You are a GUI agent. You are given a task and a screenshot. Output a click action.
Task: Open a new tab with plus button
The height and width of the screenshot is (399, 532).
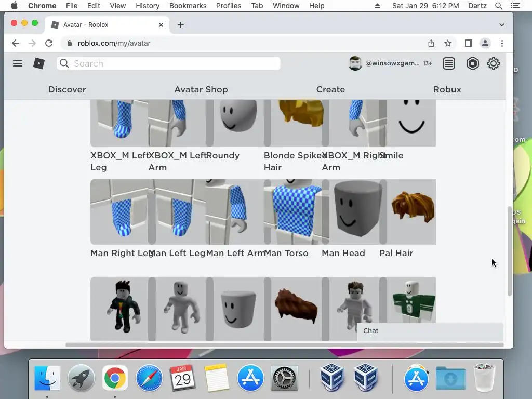(x=180, y=25)
